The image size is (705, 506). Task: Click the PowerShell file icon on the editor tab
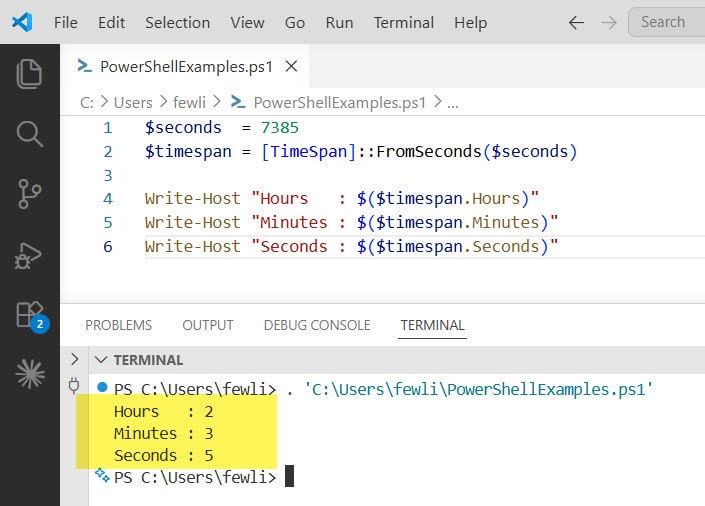click(x=85, y=66)
